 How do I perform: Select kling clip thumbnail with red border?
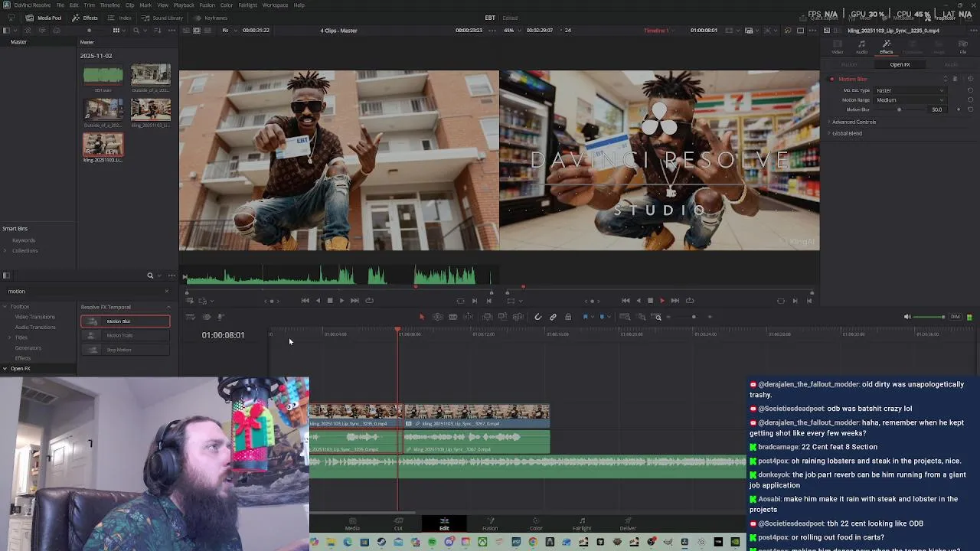(x=103, y=145)
